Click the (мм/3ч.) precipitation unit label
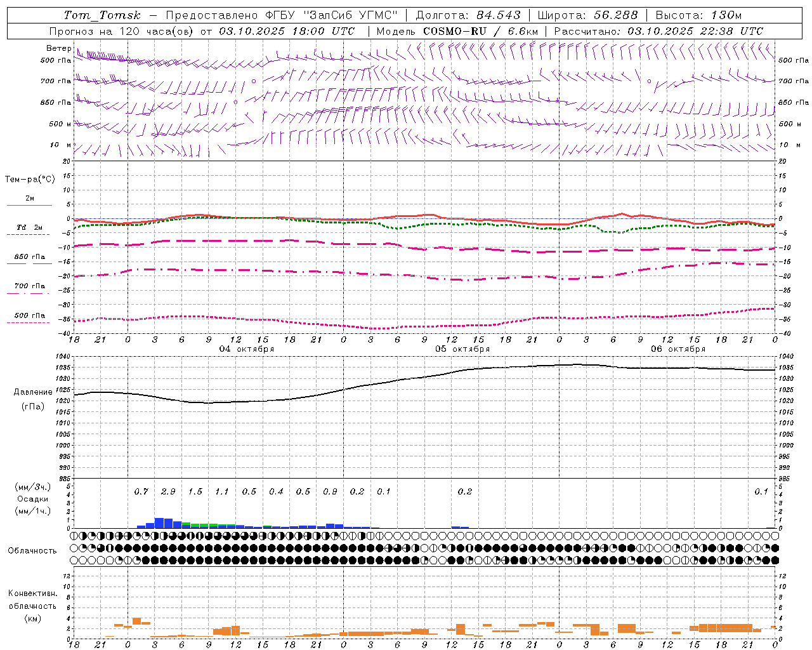Viewport: 812px width, 650px height. tap(32, 487)
